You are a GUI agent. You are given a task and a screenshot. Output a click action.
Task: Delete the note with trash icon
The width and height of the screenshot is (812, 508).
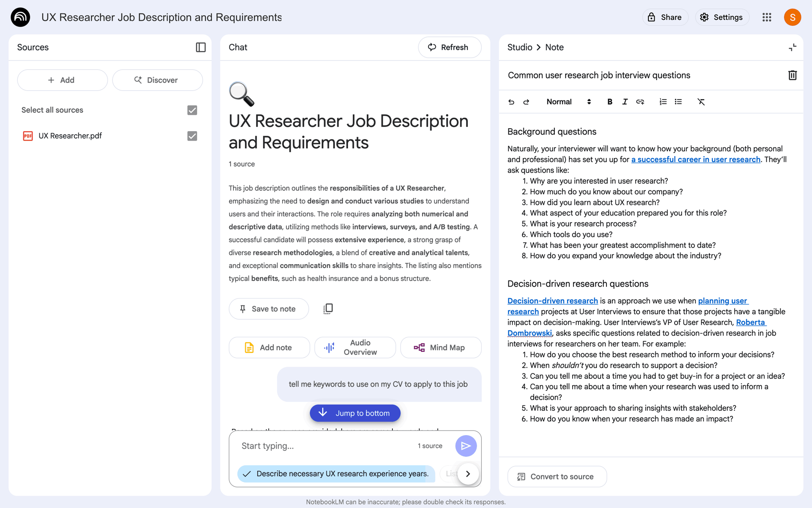coord(793,75)
